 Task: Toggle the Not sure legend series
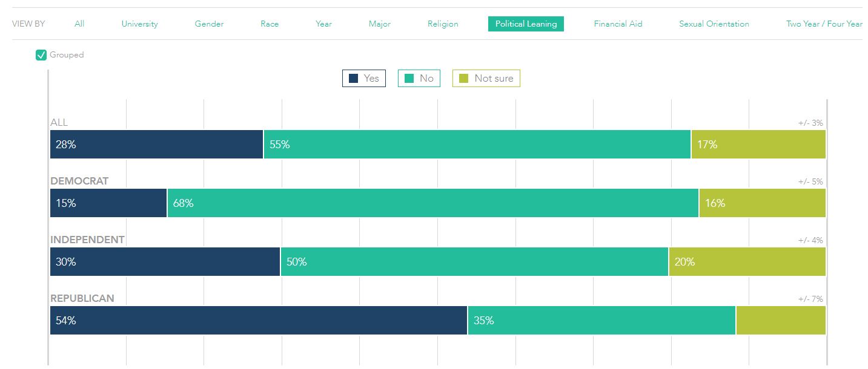(486, 79)
